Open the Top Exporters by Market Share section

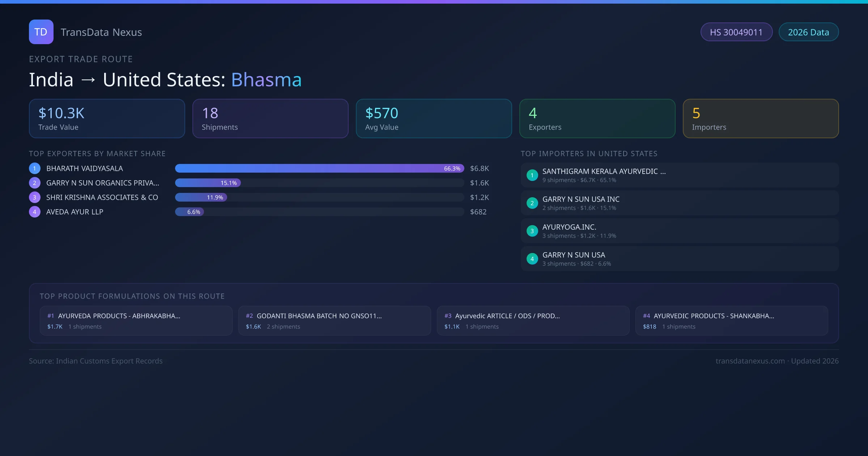click(x=97, y=153)
